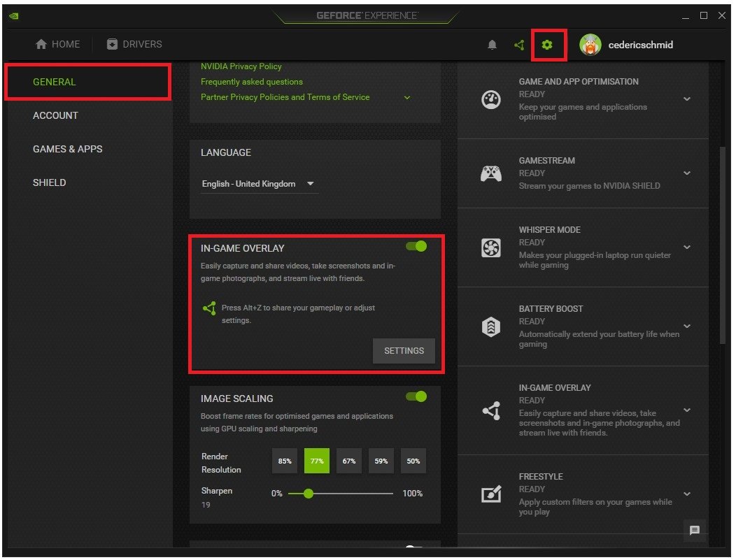Click the Gamestream controller icon
This screenshot has height=560, width=736.
tap(491, 173)
